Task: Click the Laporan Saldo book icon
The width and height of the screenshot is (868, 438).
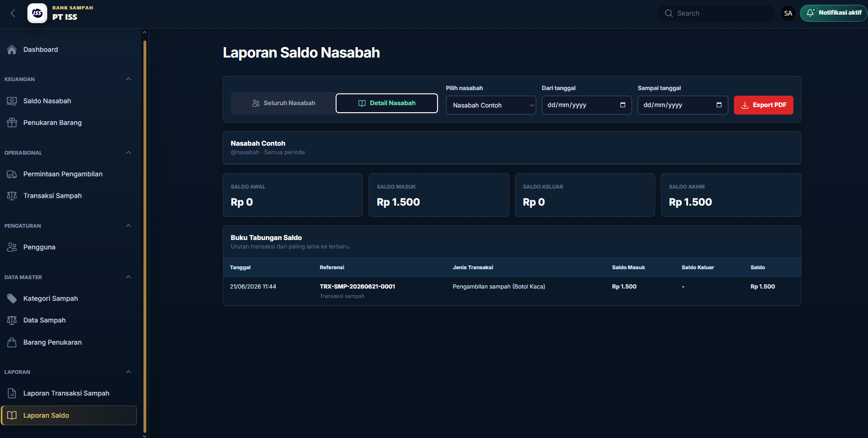Action: point(12,415)
